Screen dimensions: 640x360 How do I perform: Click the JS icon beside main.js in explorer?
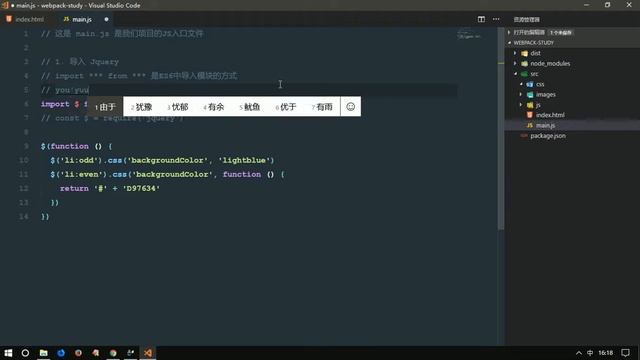pyautogui.click(x=530, y=125)
